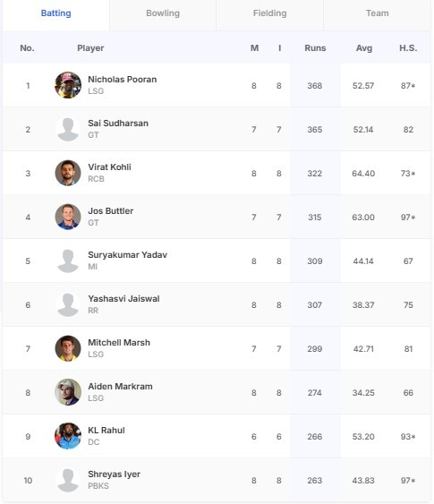This screenshot has height=504, width=434.
Task: Open Nicholas Pooran's profile photo
Action: 68,85
